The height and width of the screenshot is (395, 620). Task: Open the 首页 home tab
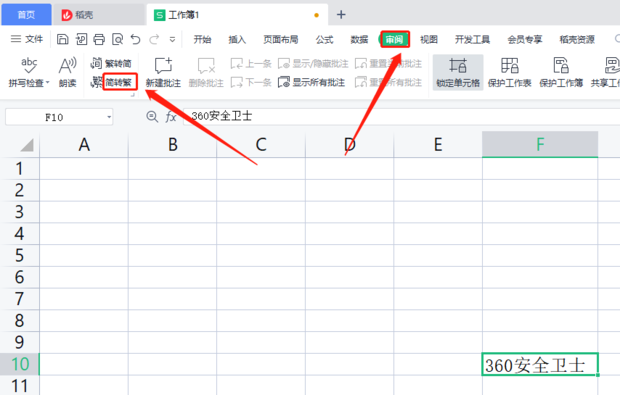coord(26,15)
